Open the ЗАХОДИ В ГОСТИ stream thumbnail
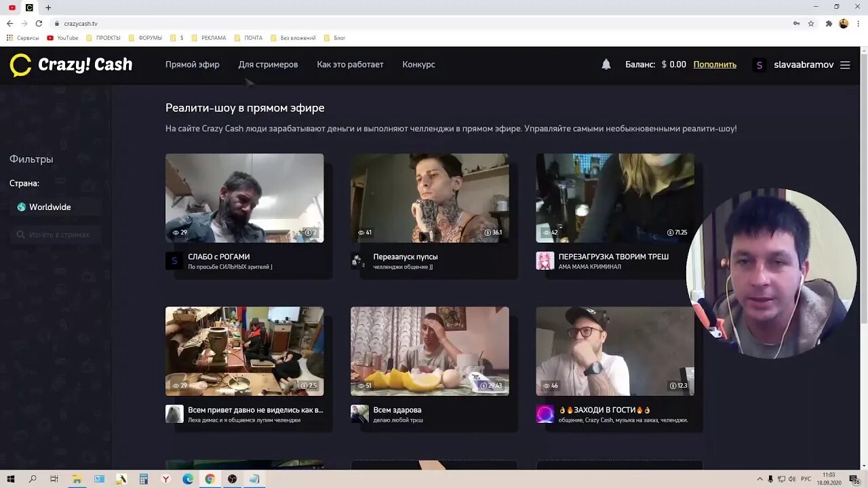Screen dimensions: 868x488 [x=614, y=351]
